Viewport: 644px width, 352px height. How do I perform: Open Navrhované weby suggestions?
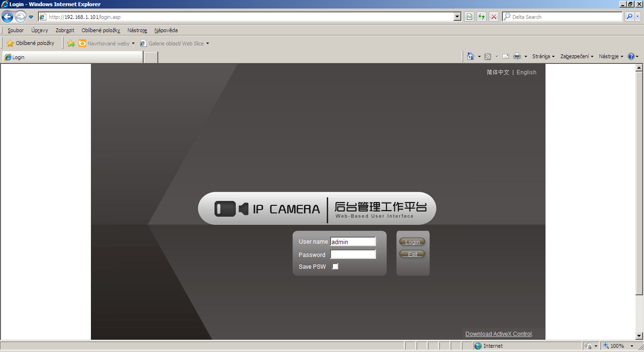tap(107, 44)
